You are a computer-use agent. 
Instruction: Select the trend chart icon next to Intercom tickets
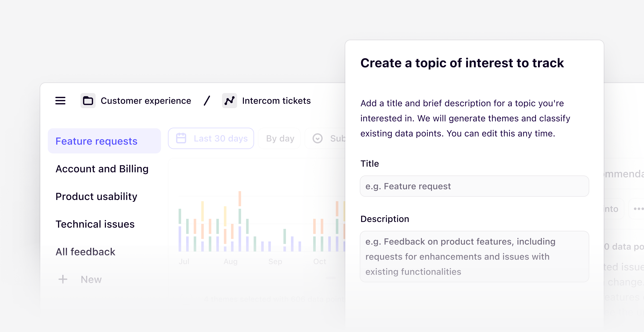click(x=230, y=101)
